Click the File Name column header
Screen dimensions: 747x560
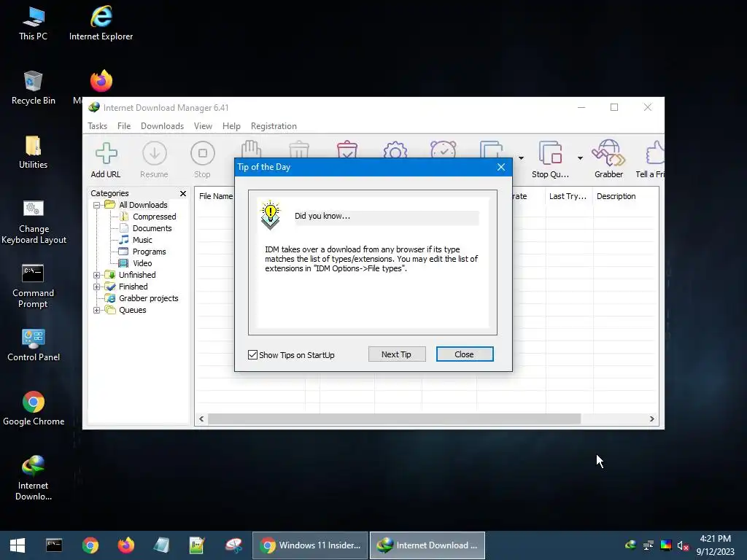tap(214, 196)
